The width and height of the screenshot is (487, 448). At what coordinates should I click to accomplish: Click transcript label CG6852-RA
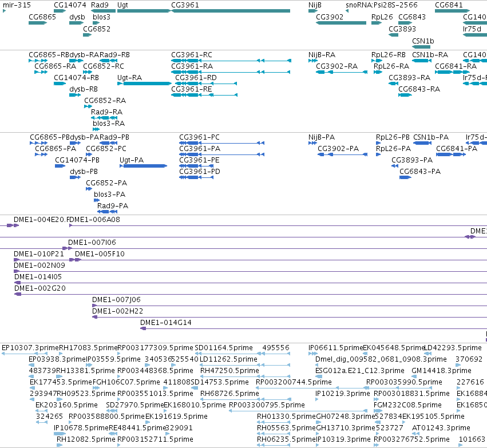[105, 101]
